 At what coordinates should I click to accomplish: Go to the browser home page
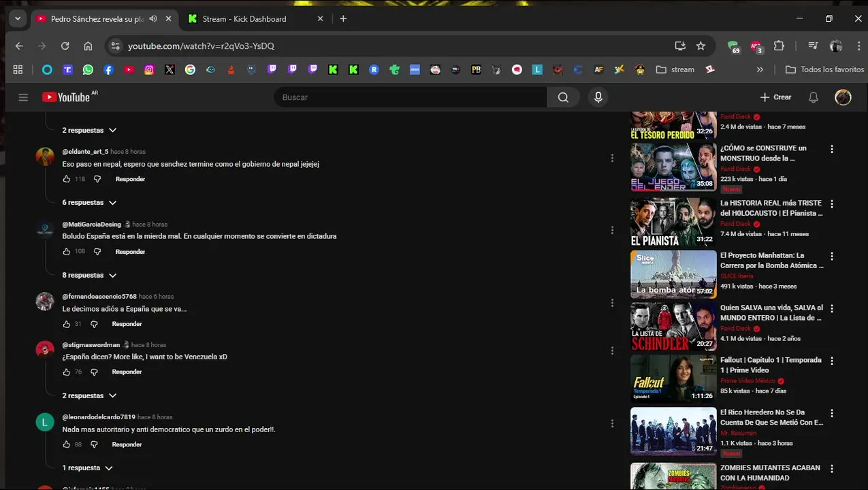pyautogui.click(x=88, y=46)
